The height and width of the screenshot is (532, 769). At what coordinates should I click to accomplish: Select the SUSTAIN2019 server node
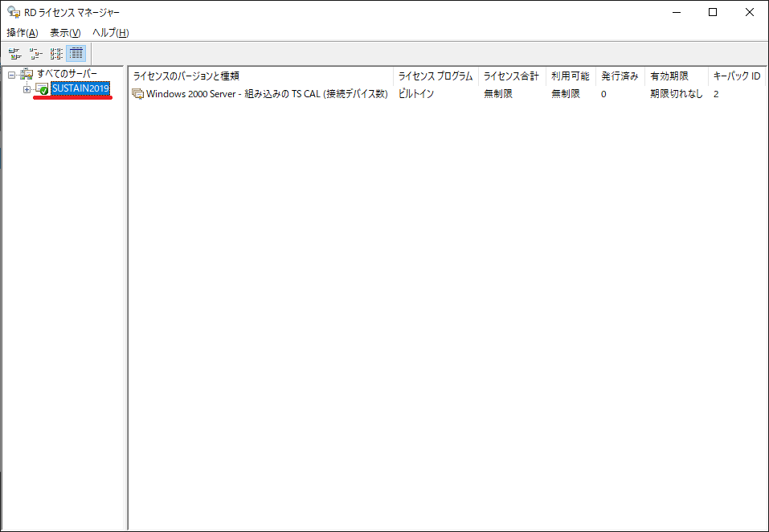tap(80, 88)
